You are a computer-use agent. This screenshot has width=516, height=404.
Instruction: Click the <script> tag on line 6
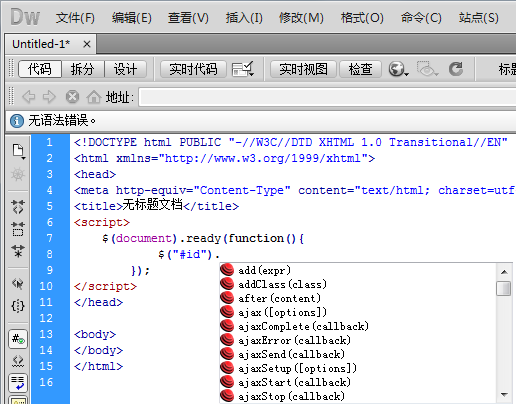(102, 222)
